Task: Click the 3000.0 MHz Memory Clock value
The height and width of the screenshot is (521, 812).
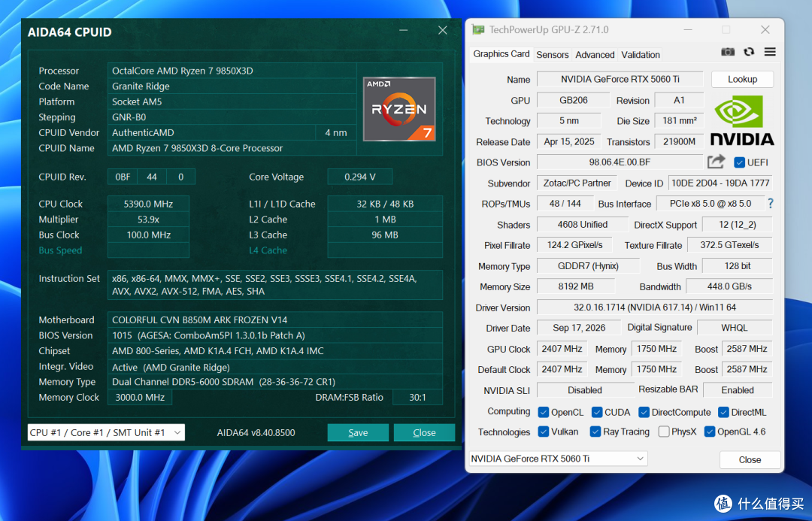Action: [140, 397]
